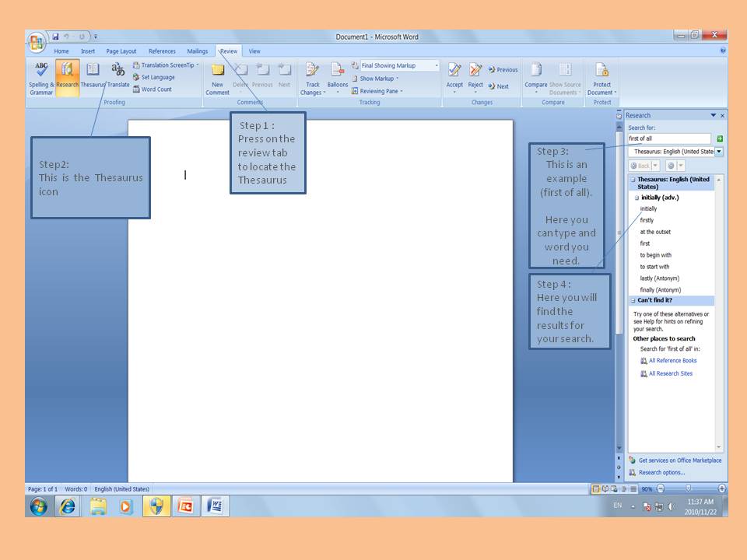Switch to Full Screen Reading view
This screenshot has width=747, height=560.
point(605,489)
